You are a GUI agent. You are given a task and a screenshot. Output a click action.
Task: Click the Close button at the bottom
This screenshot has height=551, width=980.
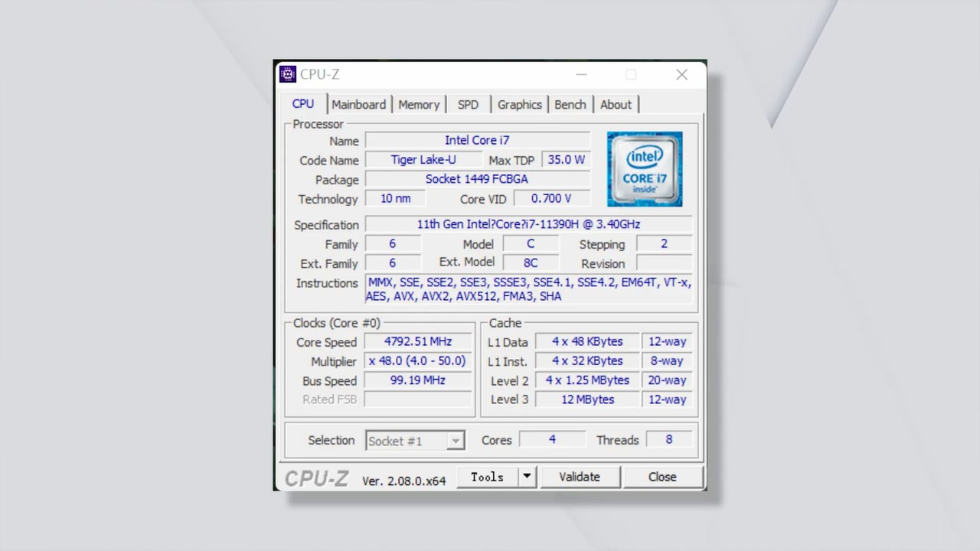click(x=662, y=477)
